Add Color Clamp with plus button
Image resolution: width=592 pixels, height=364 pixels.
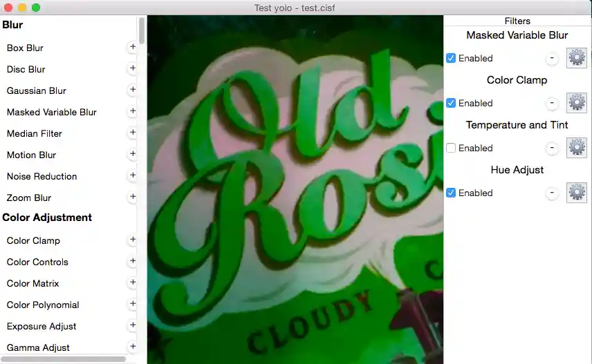point(133,240)
